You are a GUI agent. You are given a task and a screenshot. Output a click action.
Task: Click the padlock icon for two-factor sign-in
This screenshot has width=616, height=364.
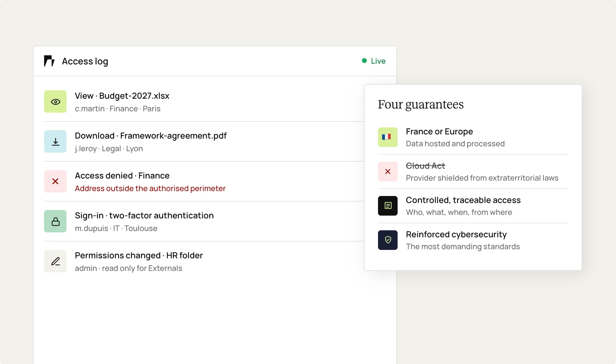point(55,221)
